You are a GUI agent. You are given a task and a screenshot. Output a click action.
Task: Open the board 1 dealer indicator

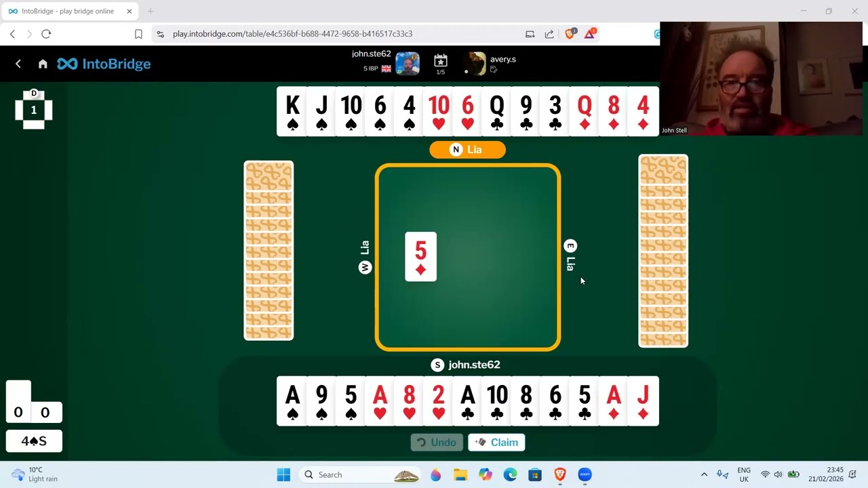pyautogui.click(x=34, y=109)
